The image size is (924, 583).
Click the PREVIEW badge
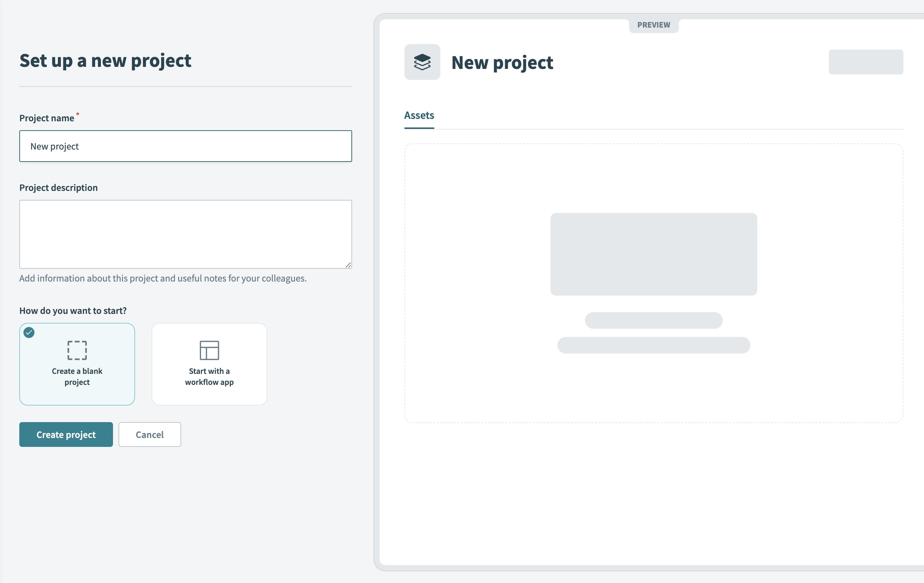coord(653,24)
